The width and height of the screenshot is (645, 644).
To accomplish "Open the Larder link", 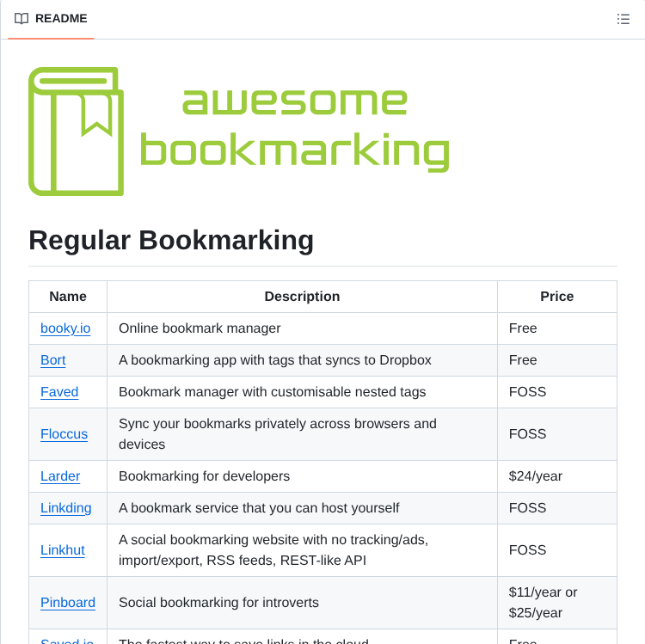I will tap(60, 475).
